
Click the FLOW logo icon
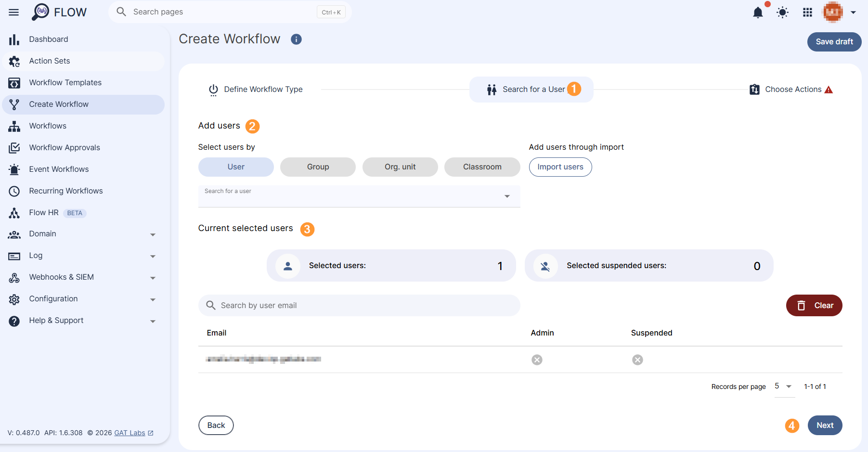[x=40, y=12]
